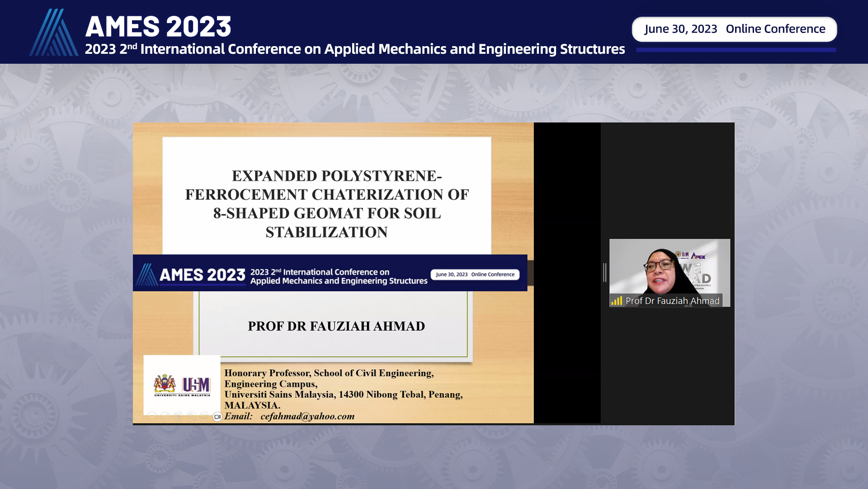The image size is (868, 489).
Task: Click the USM university logo on slide
Action: click(x=182, y=385)
